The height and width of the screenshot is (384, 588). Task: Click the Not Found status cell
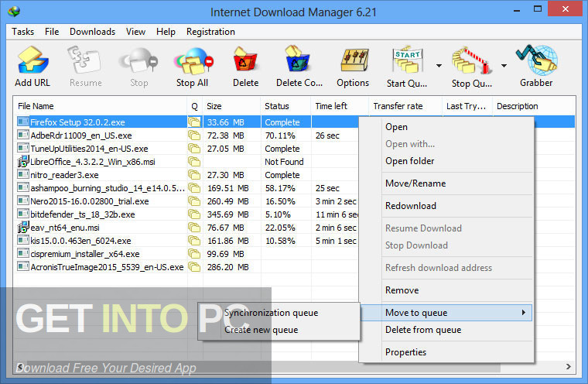coord(284,161)
